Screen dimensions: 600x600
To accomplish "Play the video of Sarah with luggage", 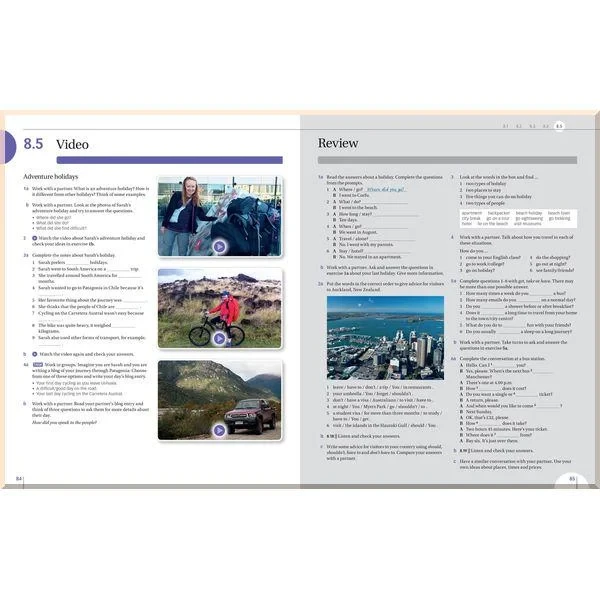I will point(219,245).
